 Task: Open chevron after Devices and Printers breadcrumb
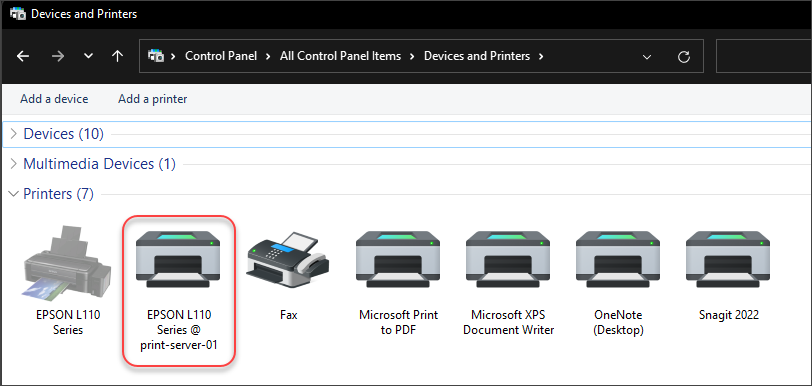click(541, 56)
